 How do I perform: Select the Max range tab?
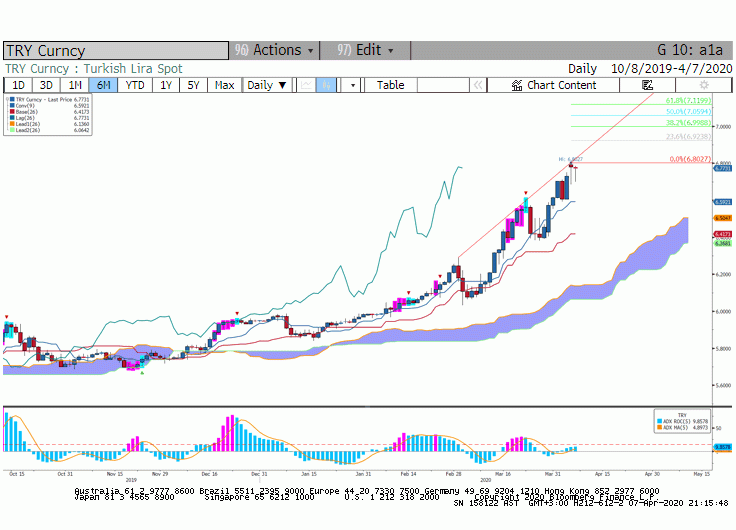pos(224,85)
